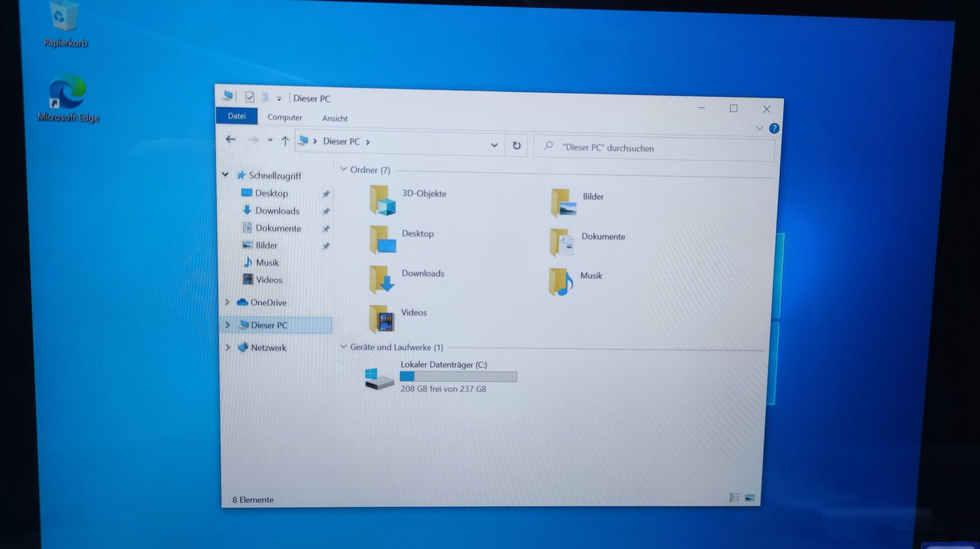Select the Bilder folder icon in main pane
The image size is (980, 549).
click(x=564, y=203)
